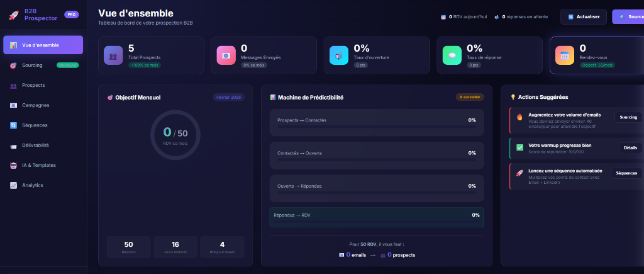Click the Vue d'ensemble page heading
The width and height of the screenshot is (644, 274).
point(136,13)
